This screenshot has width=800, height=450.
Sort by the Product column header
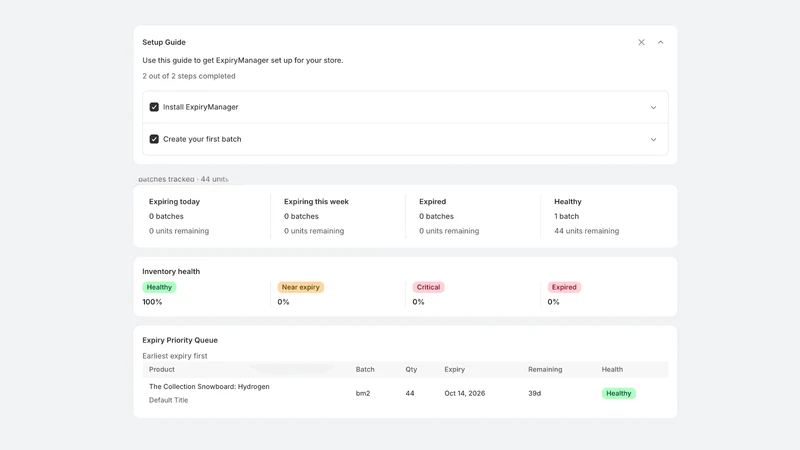pyautogui.click(x=162, y=369)
